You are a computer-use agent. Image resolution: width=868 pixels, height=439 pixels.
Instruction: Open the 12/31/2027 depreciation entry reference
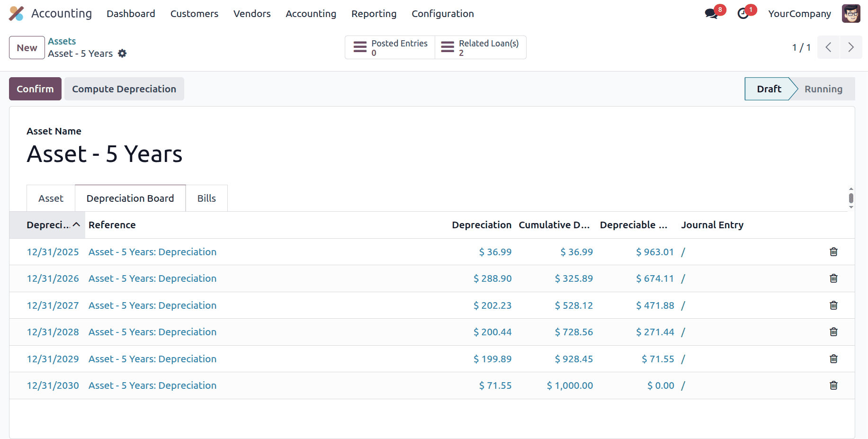pyautogui.click(x=152, y=305)
